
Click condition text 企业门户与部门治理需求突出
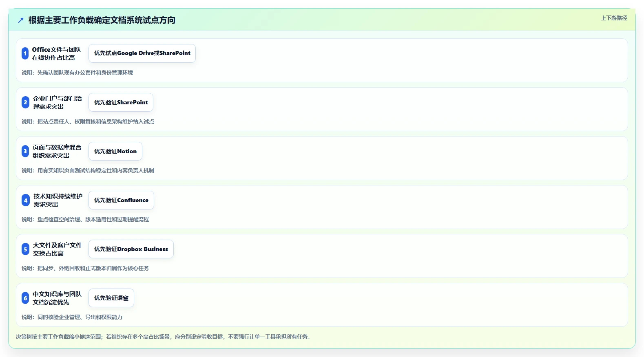point(58,102)
